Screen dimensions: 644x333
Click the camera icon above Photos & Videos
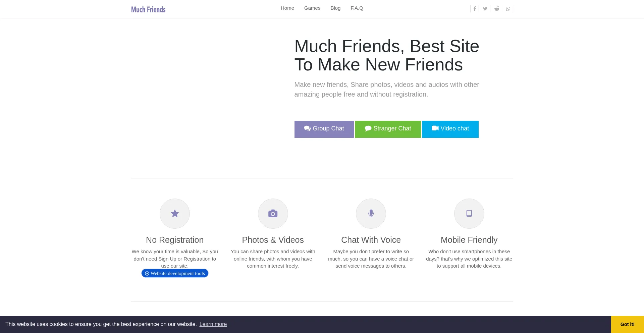273,214
